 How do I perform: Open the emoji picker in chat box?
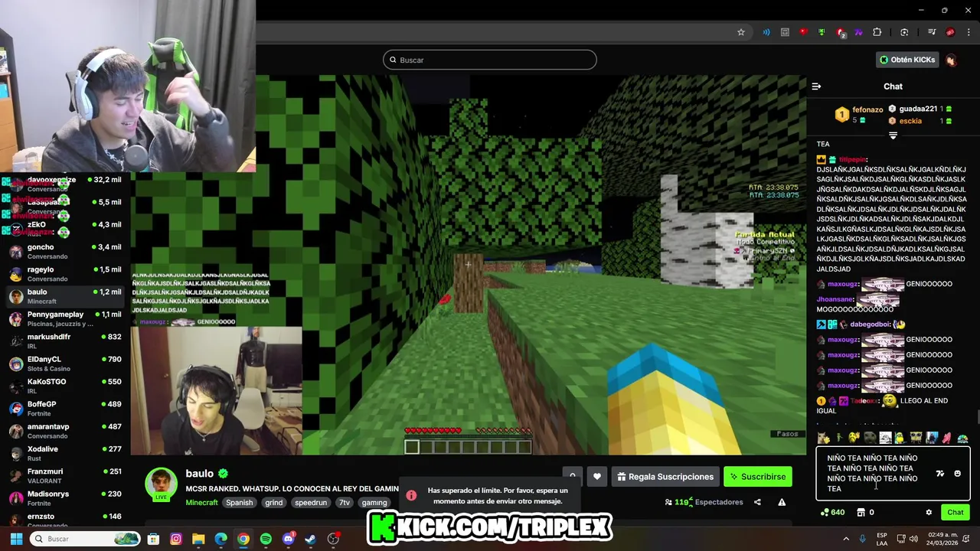957,474
